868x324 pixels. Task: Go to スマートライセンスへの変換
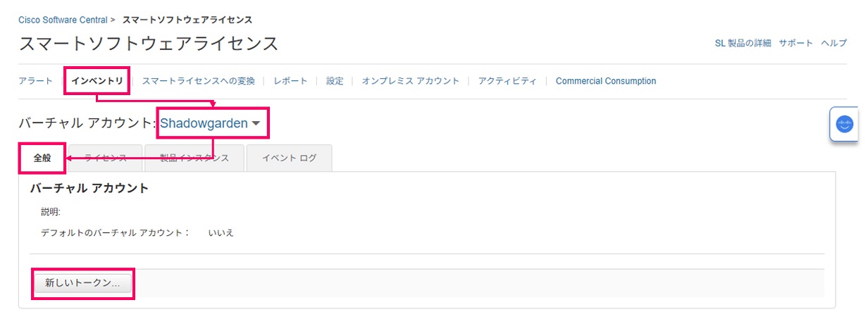pos(198,81)
